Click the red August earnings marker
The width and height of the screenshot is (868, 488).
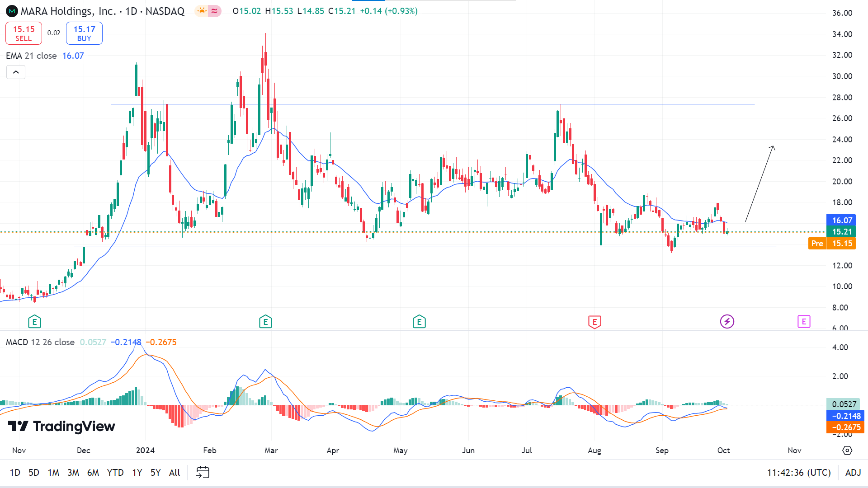(x=594, y=322)
